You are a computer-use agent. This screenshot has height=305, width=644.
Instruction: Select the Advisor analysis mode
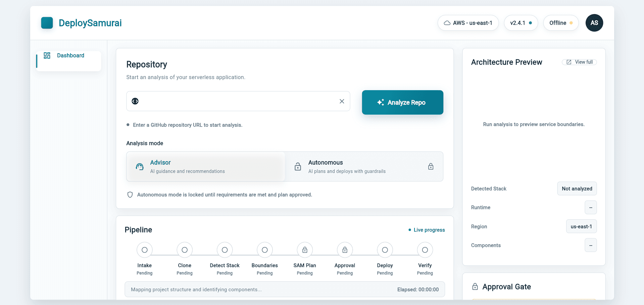206,167
